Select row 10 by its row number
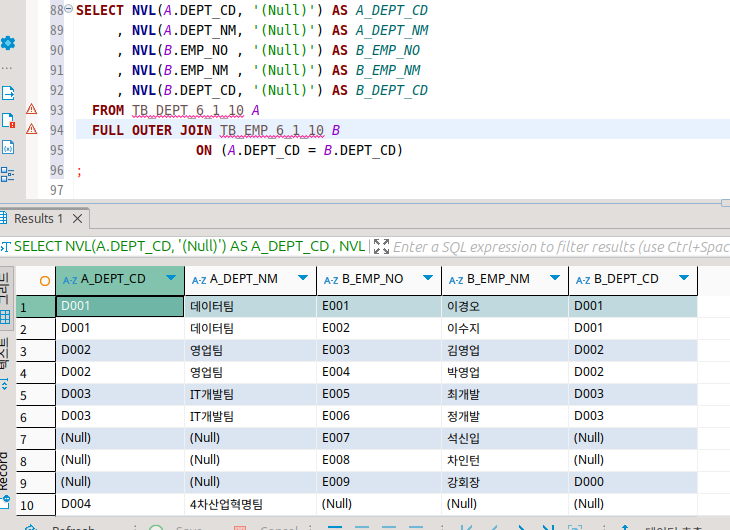 (x=26, y=504)
